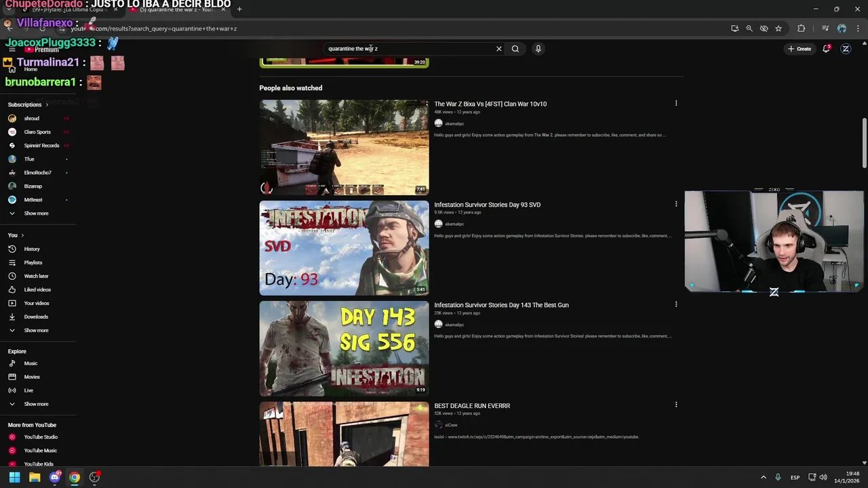Open the Subscriptions section chevron
The height and width of the screenshot is (488, 868).
point(47,105)
